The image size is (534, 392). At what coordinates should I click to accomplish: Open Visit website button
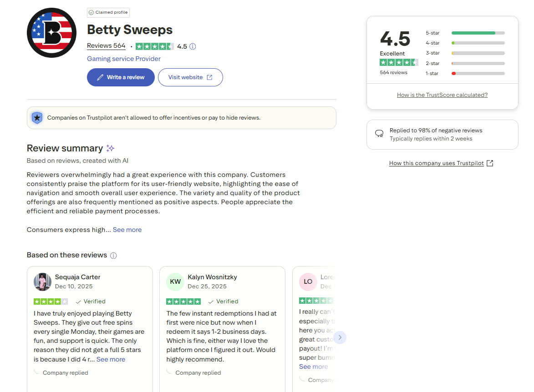[x=190, y=77]
